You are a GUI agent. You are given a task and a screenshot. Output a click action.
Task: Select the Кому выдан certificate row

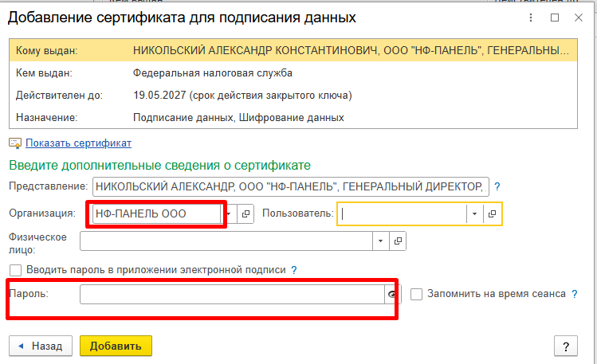coord(293,50)
